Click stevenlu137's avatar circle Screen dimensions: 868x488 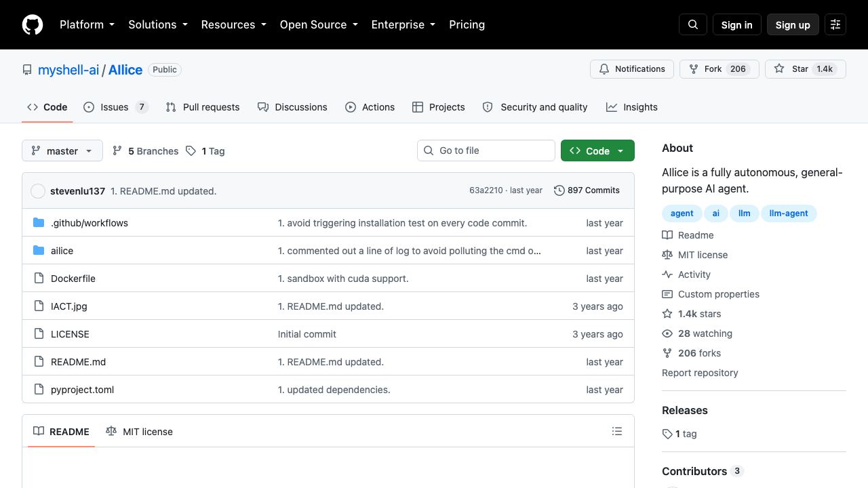38,191
